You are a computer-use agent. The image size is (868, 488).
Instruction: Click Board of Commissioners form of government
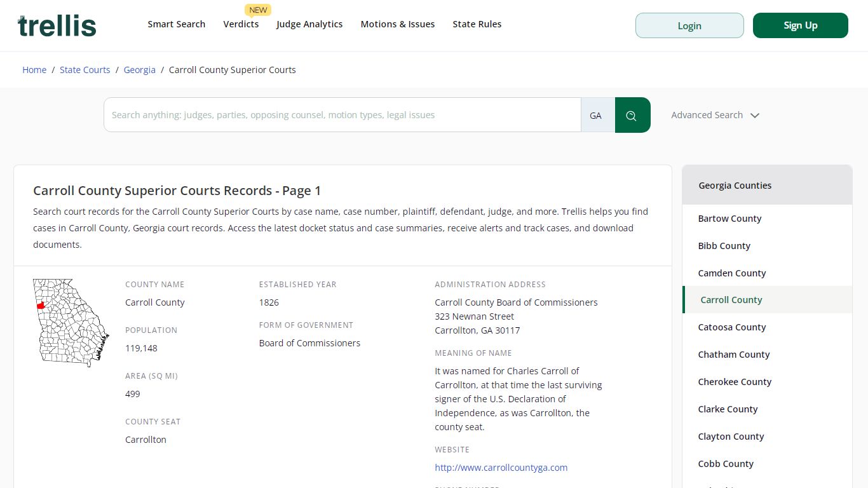tap(309, 343)
